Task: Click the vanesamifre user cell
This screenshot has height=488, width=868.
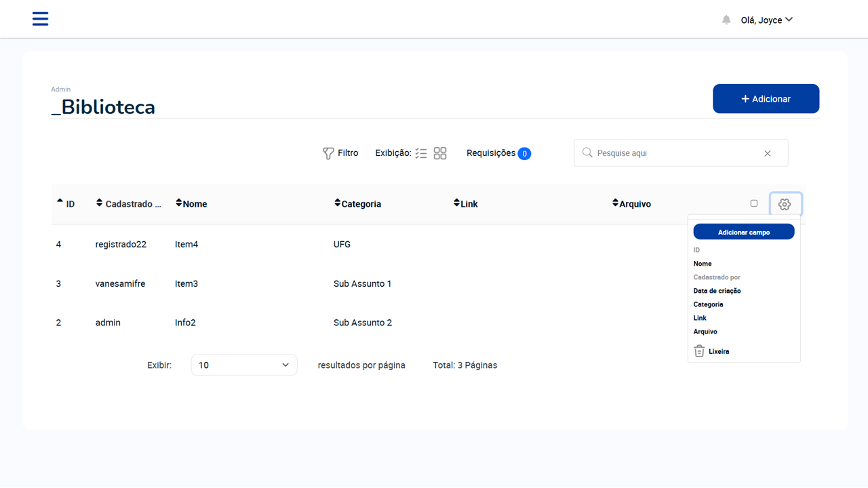Action: pyautogui.click(x=120, y=283)
